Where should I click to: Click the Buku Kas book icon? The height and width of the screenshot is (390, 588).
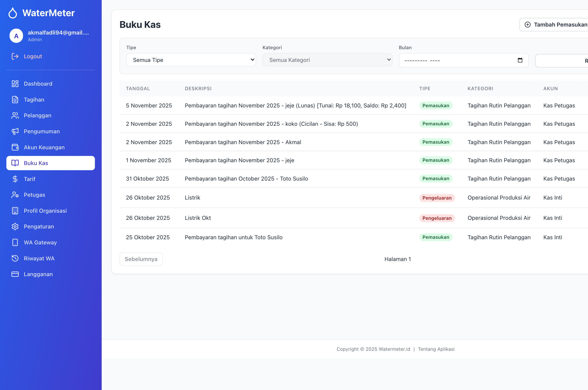tap(15, 163)
